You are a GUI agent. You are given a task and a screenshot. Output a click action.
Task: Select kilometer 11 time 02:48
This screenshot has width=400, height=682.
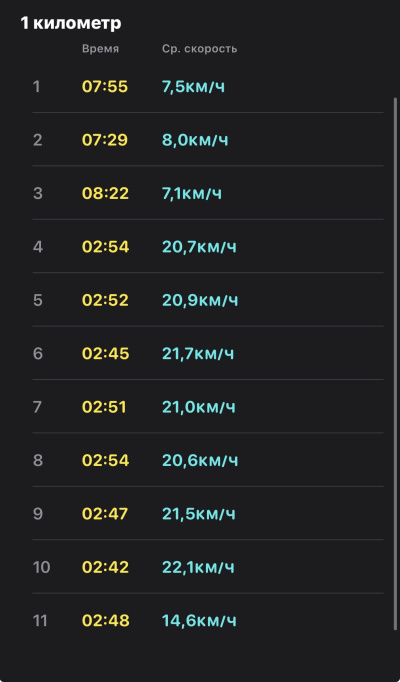click(x=106, y=621)
